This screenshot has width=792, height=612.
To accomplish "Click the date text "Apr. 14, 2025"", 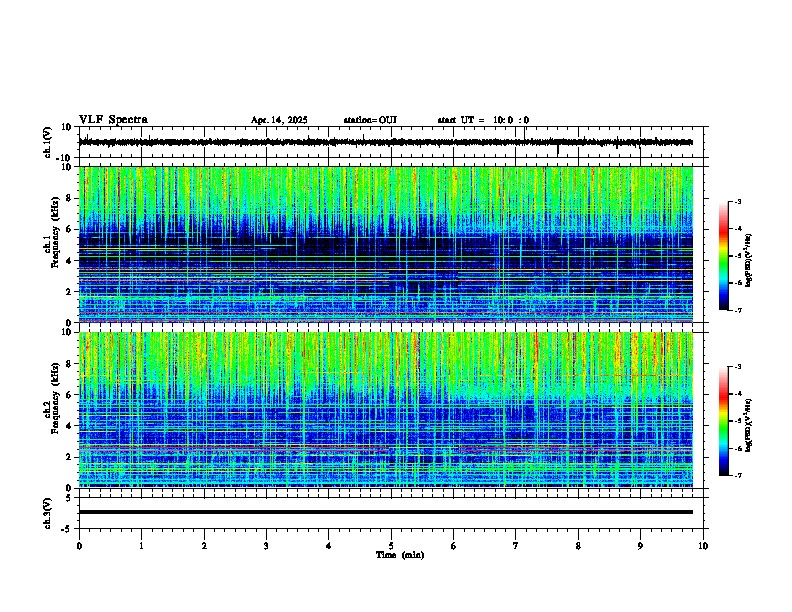I will [279, 120].
